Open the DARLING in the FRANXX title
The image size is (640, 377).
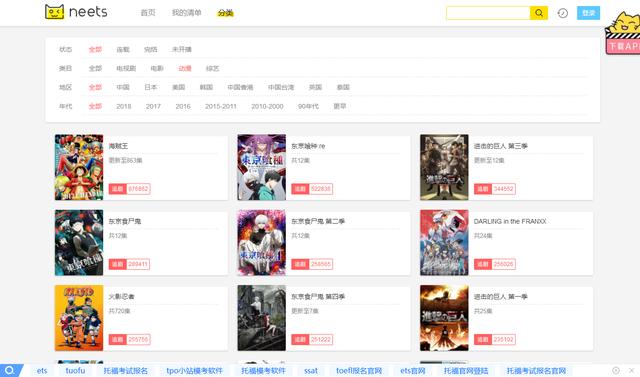click(x=510, y=221)
